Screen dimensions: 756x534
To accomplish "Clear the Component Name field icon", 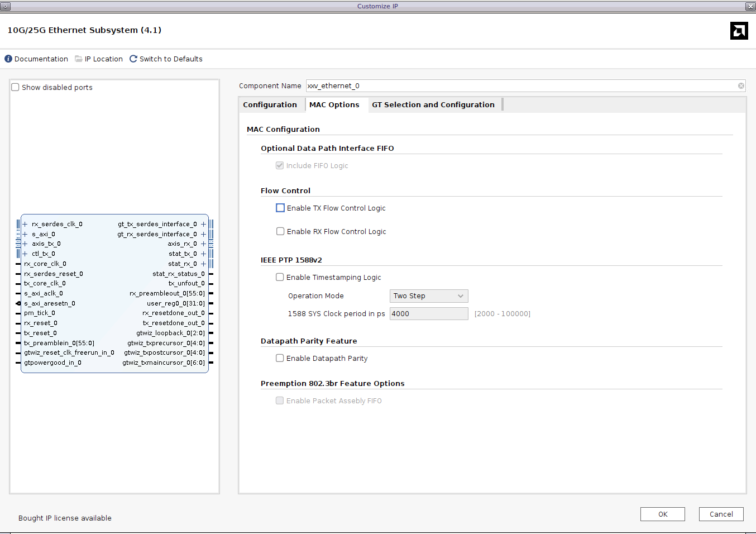I will tap(741, 86).
